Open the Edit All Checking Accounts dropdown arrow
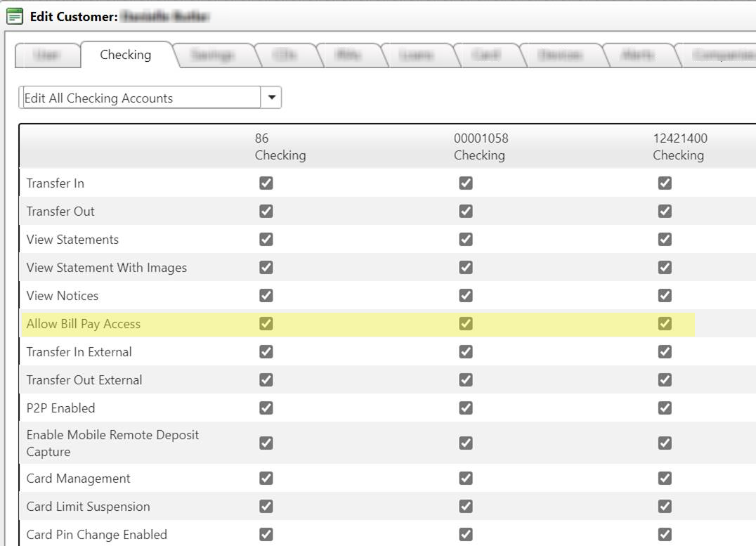 [x=271, y=98]
